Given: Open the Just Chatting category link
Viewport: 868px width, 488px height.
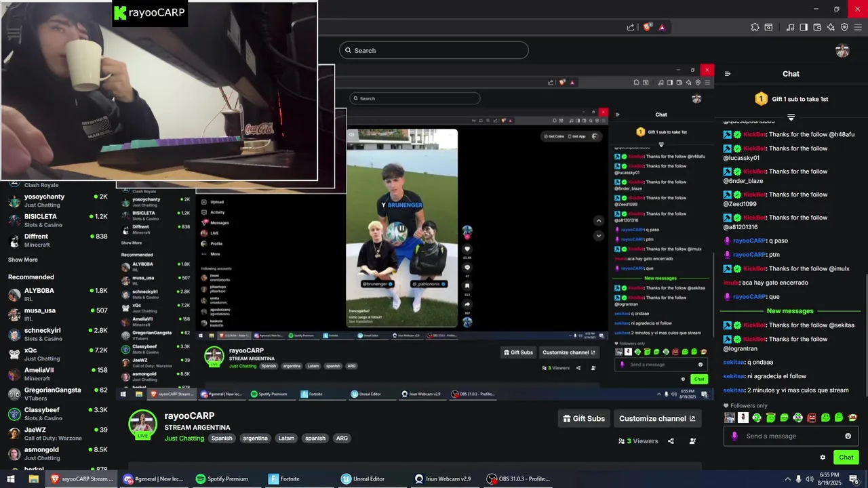Looking at the screenshot, I should [184, 439].
